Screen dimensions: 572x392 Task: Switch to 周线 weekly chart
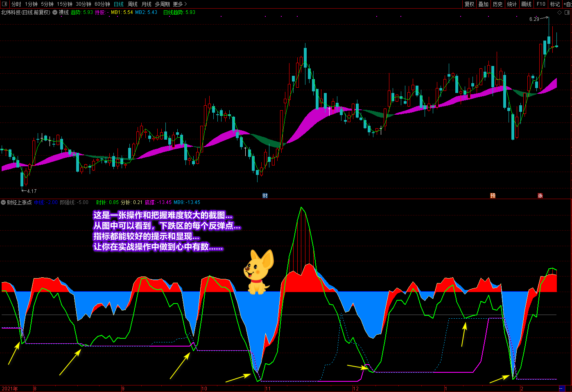133,4
